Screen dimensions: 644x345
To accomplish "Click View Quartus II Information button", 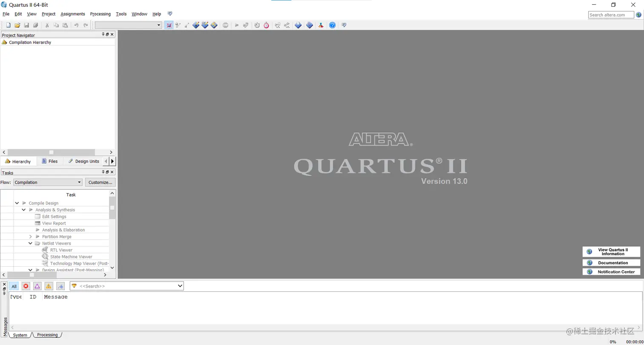I will (611, 252).
